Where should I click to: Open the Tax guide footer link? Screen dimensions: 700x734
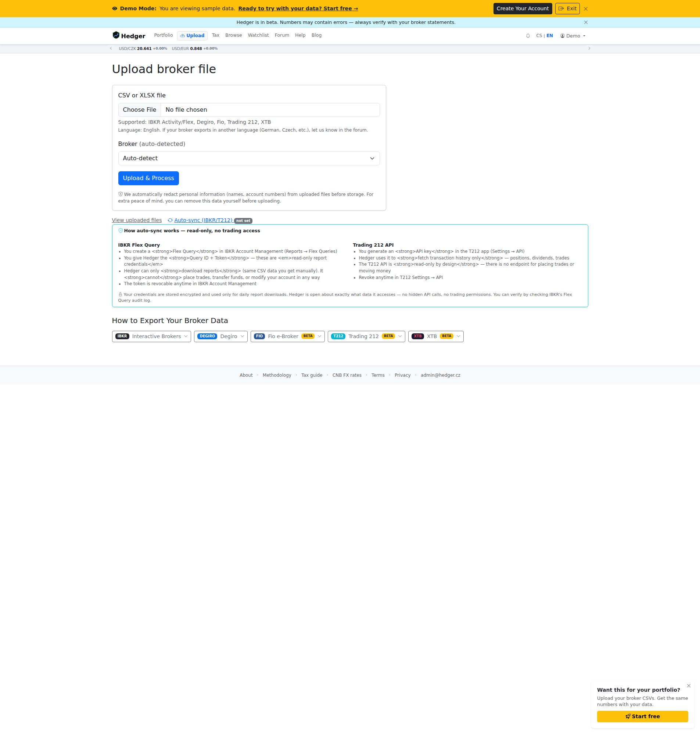point(312,375)
